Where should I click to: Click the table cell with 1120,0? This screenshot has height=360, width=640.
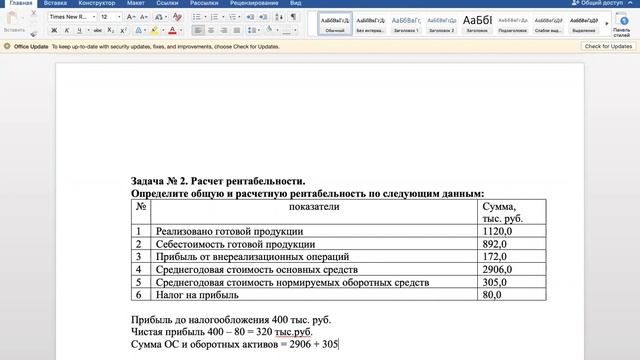(x=511, y=231)
